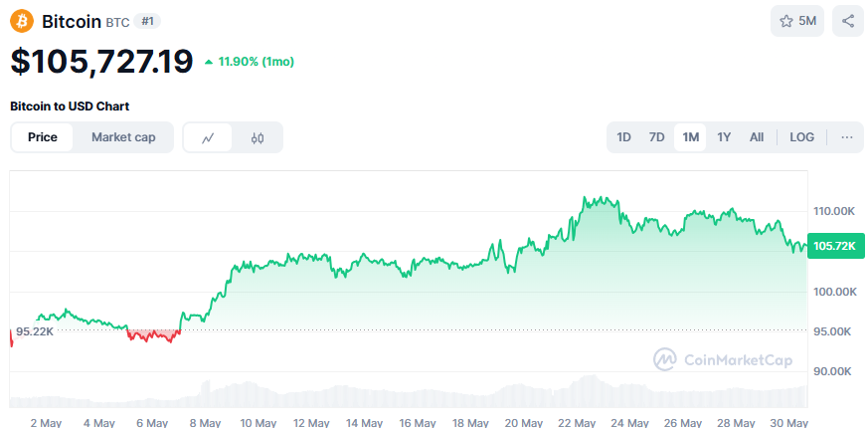Click the 26 May date label

[x=684, y=422]
